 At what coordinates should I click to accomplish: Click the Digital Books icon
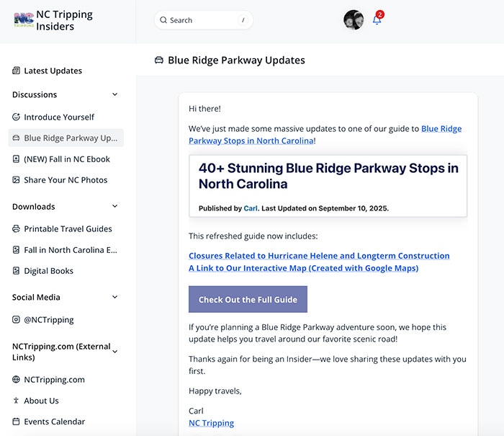[16, 271]
